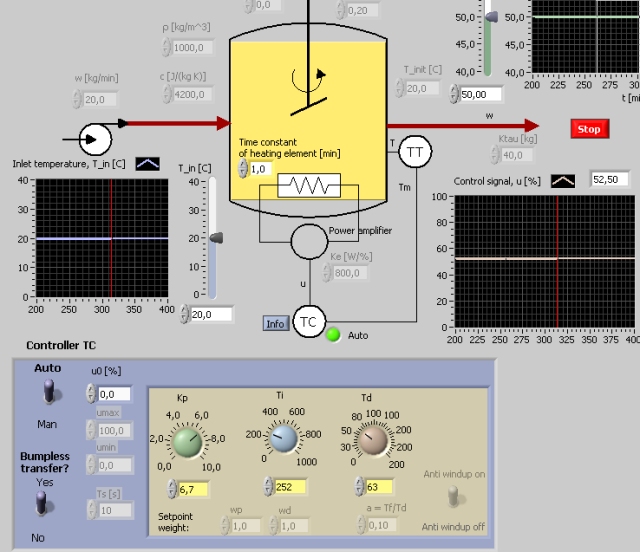640x552 pixels.
Task: Click the power amplifier circle symbol
Action: pyautogui.click(x=309, y=241)
